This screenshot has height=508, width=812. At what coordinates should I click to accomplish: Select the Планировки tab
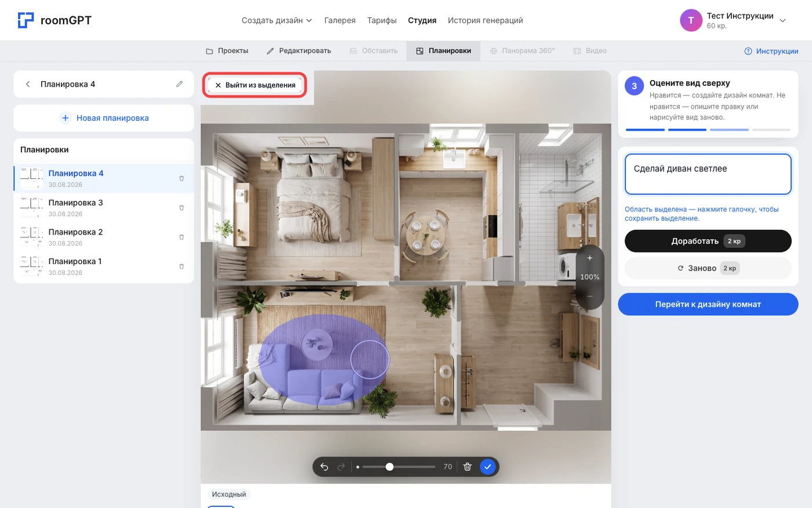(x=444, y=51)
